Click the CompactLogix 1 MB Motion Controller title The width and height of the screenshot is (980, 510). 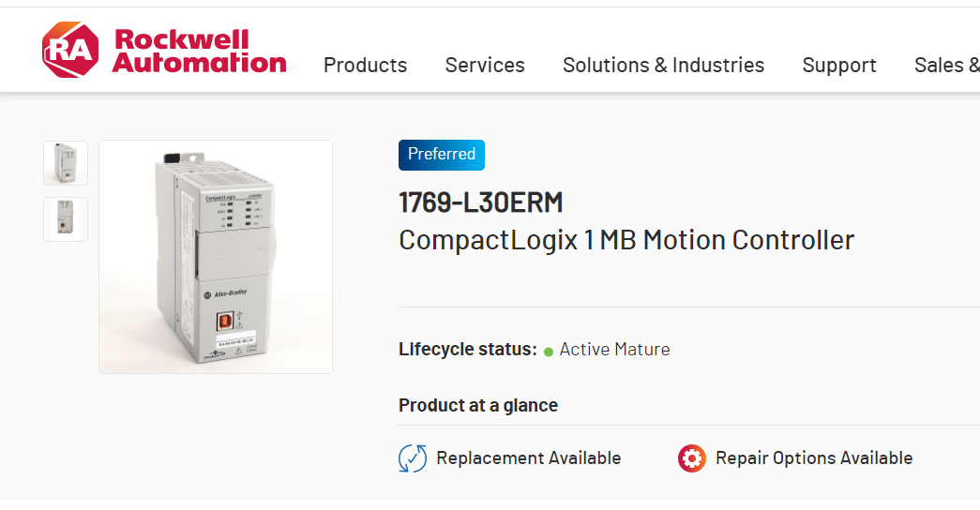[626, 240]
